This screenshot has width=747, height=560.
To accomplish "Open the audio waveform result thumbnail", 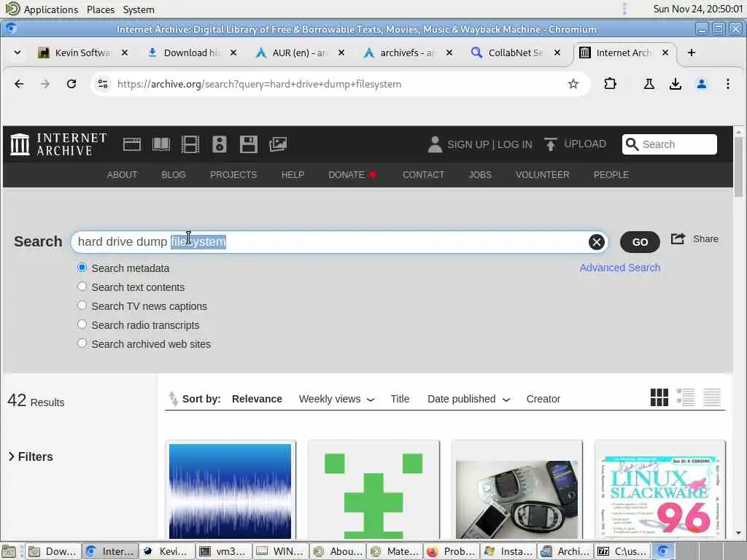I will click(x=230, y=491).
